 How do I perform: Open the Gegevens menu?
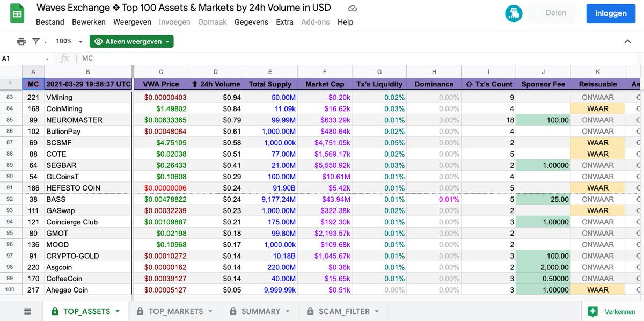coord(251,22)
